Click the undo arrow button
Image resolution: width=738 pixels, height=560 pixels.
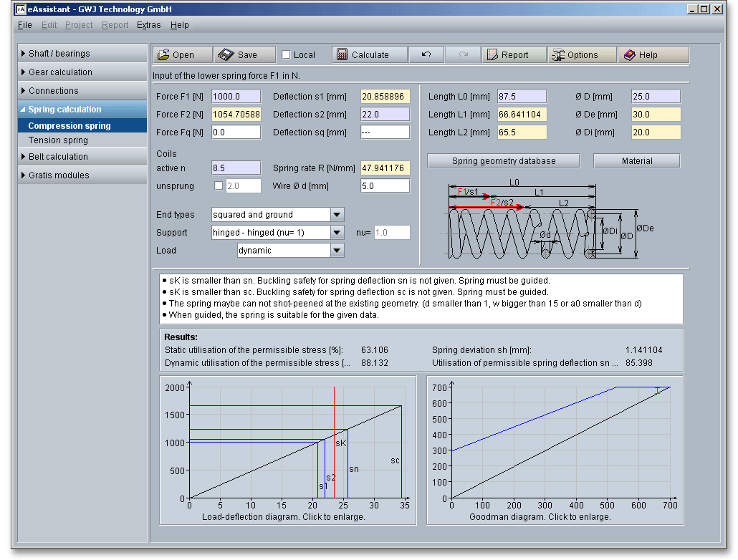(x=426, y=55)
